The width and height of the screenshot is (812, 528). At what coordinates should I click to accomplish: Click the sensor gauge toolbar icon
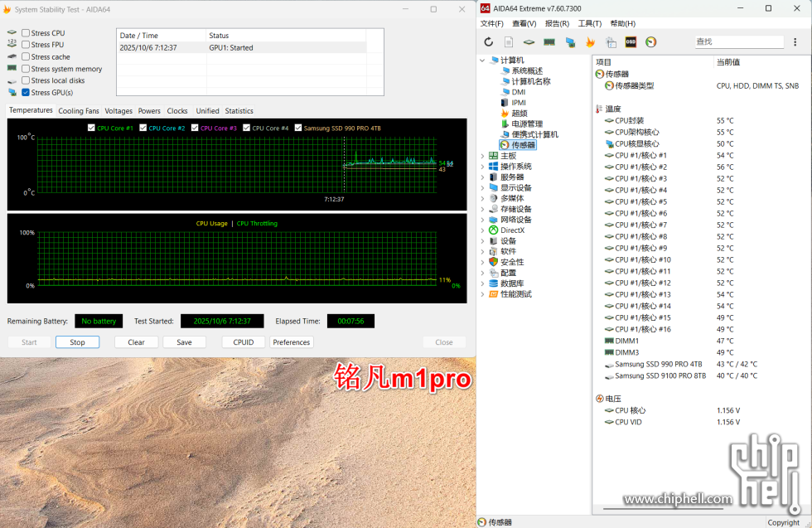(650, 41)
